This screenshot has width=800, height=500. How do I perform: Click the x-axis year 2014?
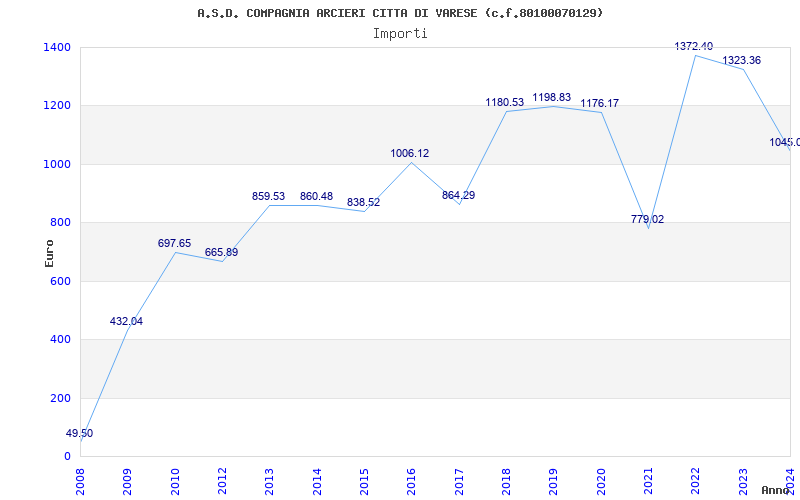317,482
